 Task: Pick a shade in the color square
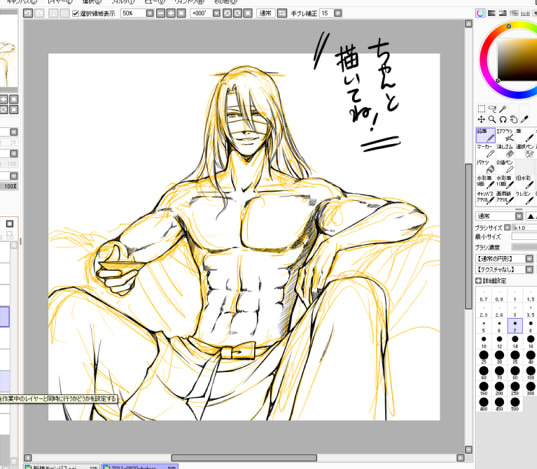[x=517, y=60]
